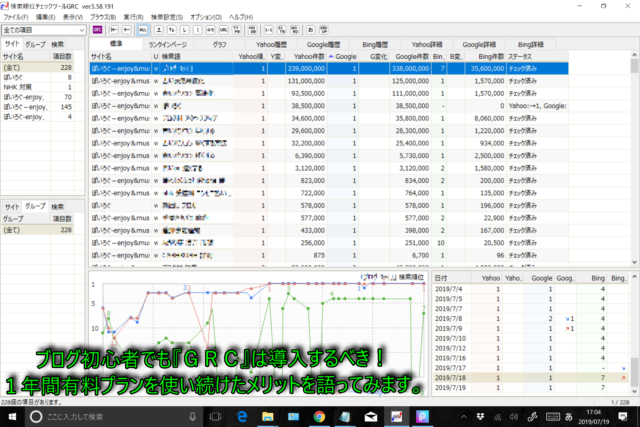Click the TYPE toolbar icon
Image resolution: width=640 pixels, height=427 pixels.
pos(236,30)
